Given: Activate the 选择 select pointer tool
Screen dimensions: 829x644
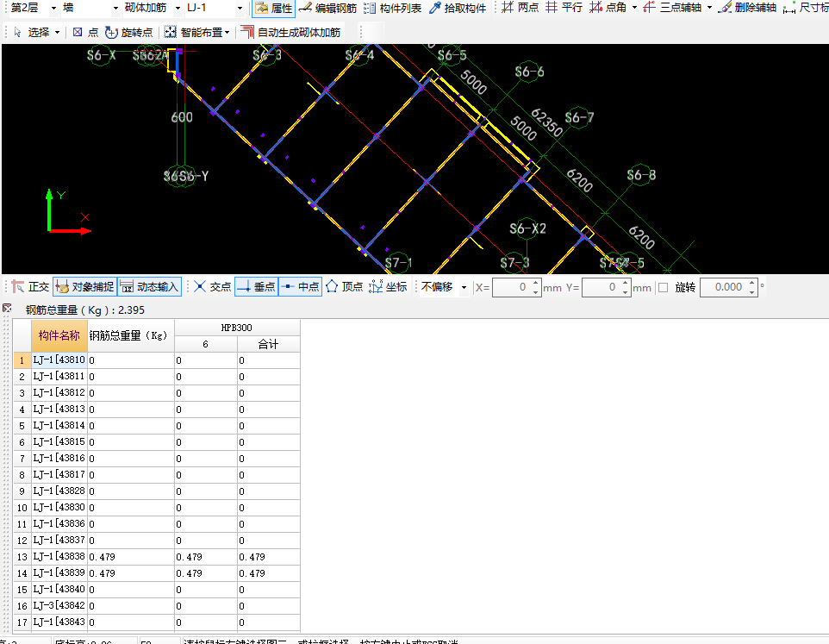Looking at the screenshot, I should pyautogui.click(x=32, y=32).
